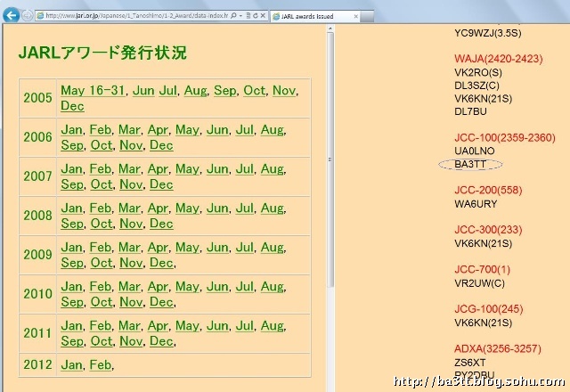The width and height of the screenshot is (570, 392).
Task: Open the Nov link in the 2005 row
Action: [284, 90]
